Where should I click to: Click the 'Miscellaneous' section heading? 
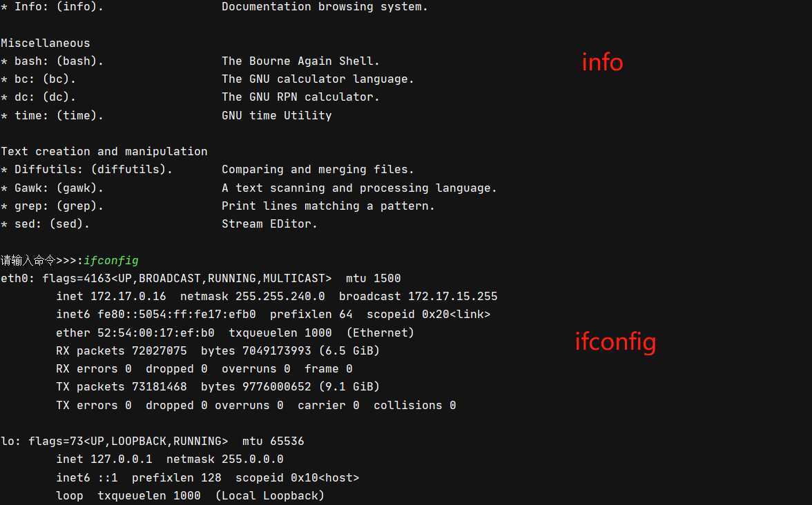[45, 43]
